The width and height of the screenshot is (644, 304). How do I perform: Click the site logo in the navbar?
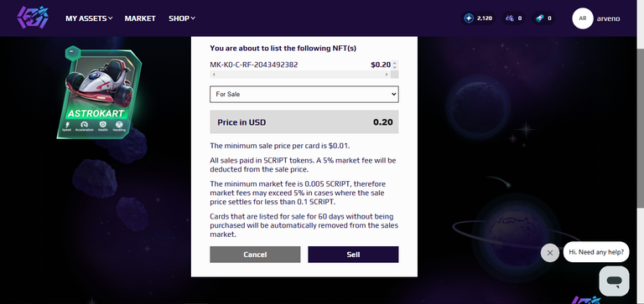[33, 18]
